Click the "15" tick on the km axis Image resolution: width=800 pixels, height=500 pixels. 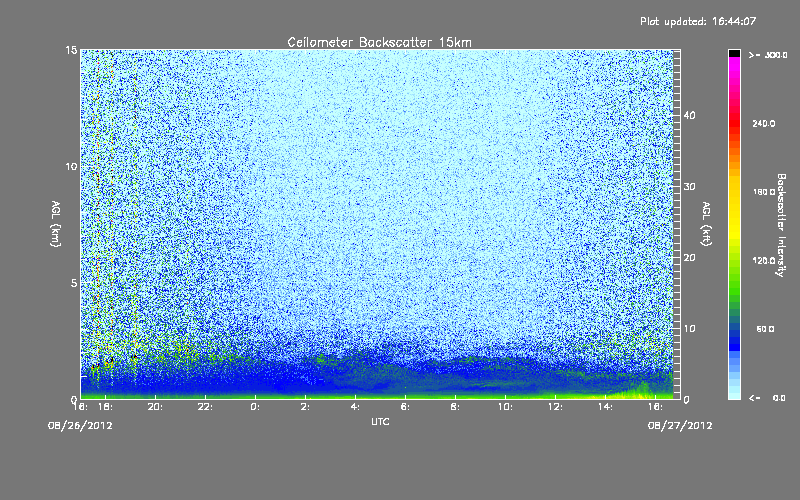tap(71, 50)
